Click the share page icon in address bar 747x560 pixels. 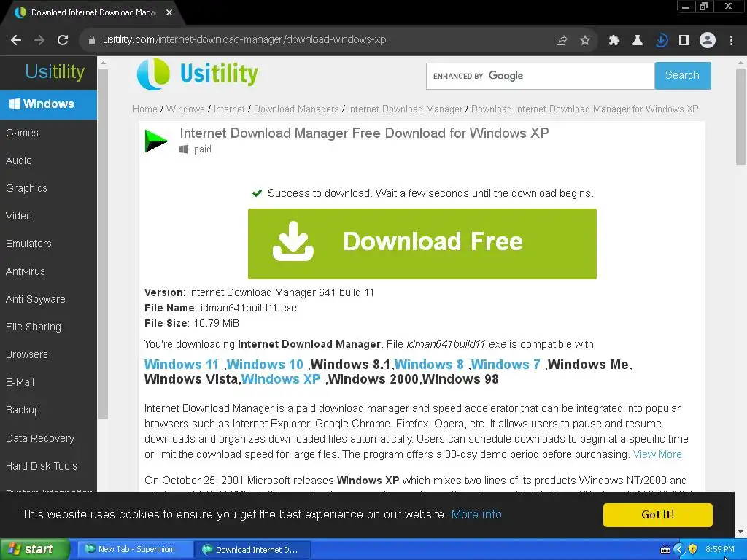[562, 41]
